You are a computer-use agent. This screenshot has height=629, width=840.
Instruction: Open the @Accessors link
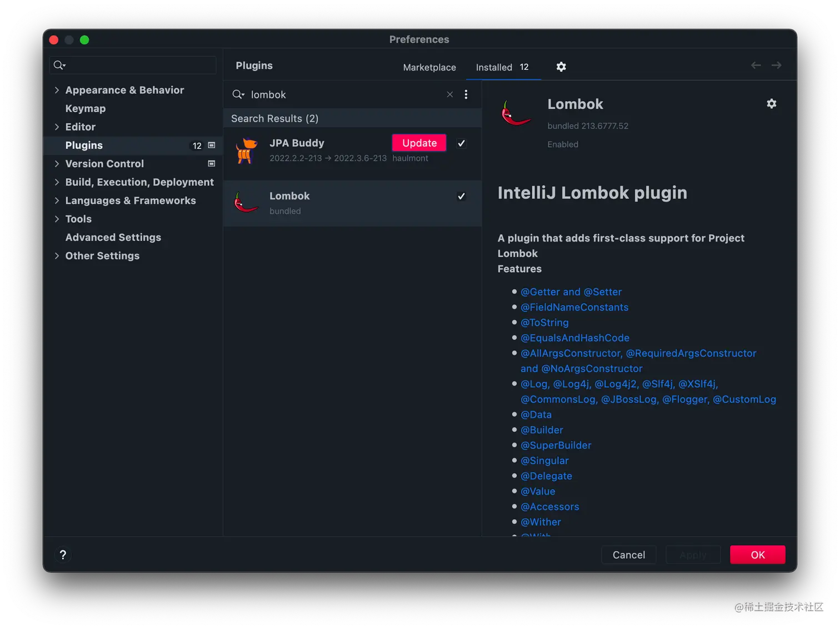point(550,507)
